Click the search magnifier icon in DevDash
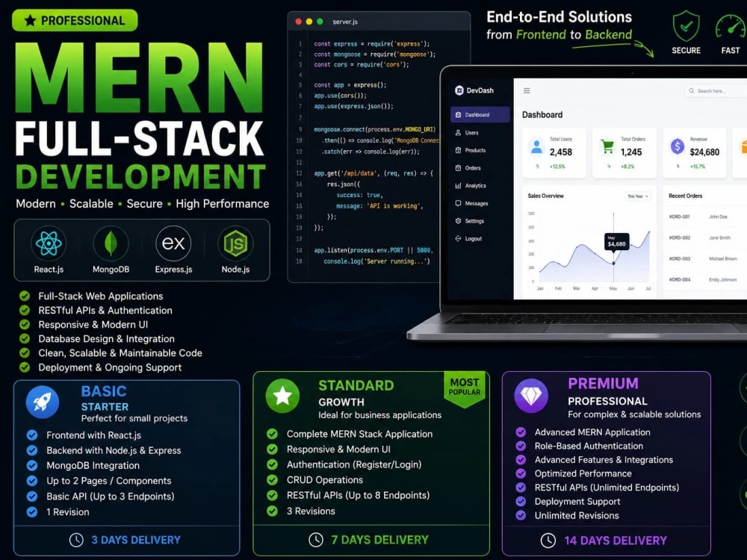Viewport: 747px width, 560px height. (691, 90)
